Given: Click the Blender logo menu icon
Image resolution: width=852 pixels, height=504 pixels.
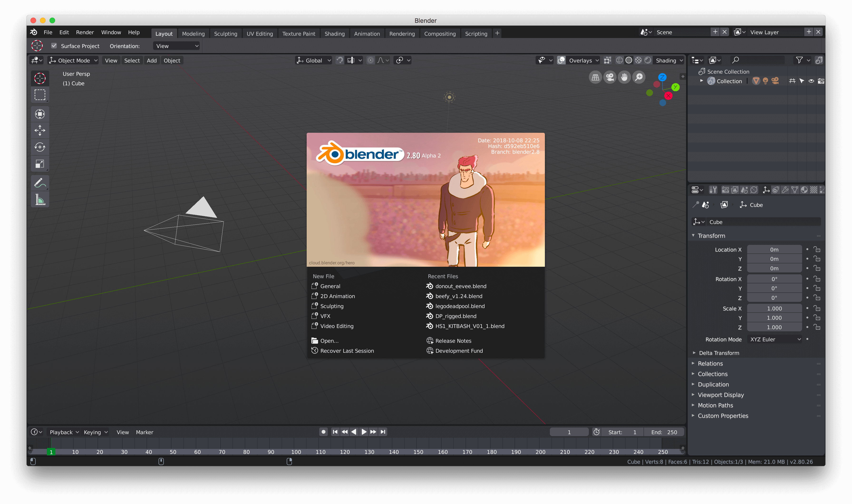Looking at the screenshot, I should [34, 32].
